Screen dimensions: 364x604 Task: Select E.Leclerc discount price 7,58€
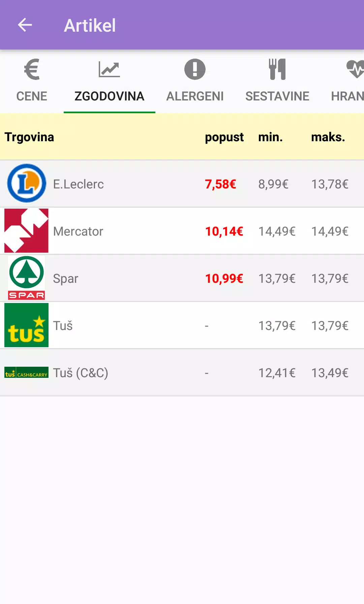[220, 184]
